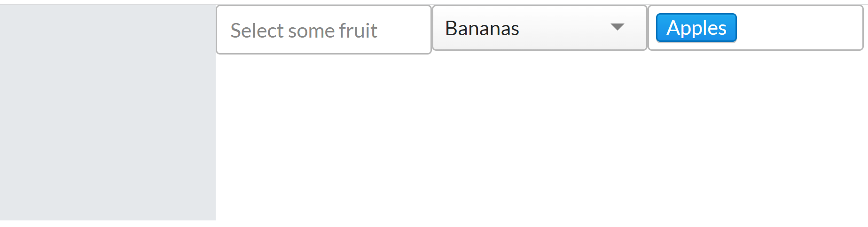Screen dimensions: 868x227
Task: Toggle the Bananas single-select open
Action: point(539,28)
